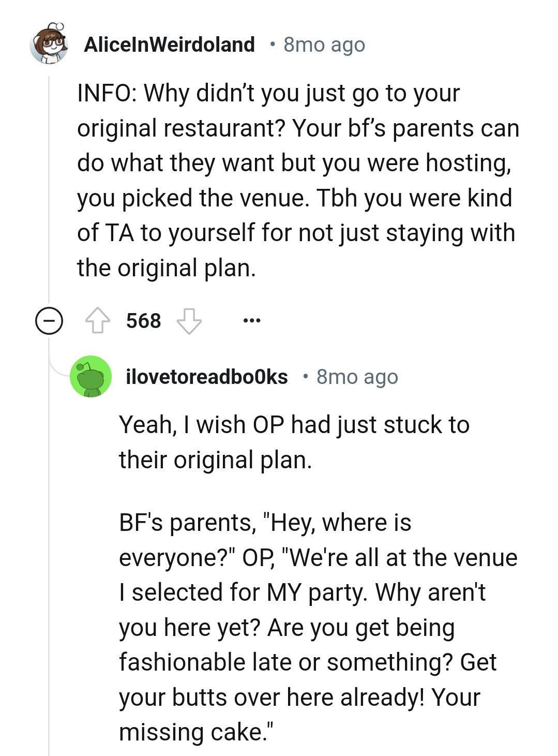
Task: Collapse the thread using the sidebar line
Action: [49, 181]
